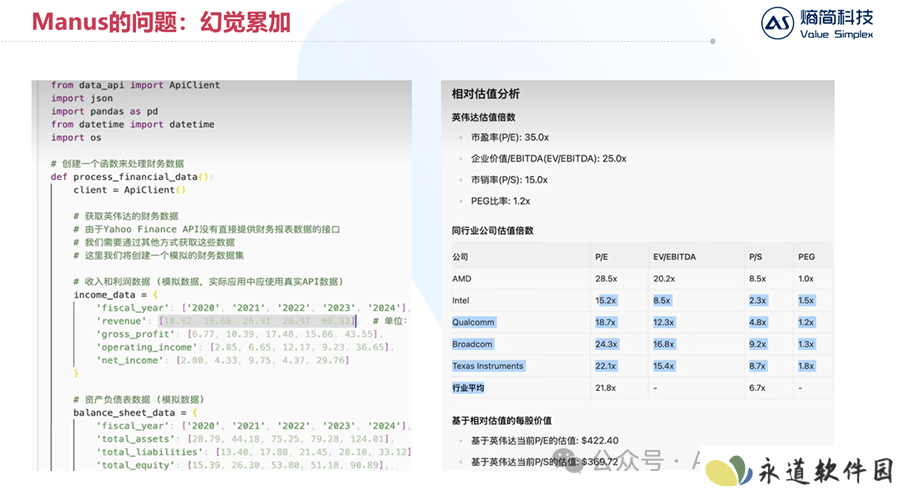Click Texas Instruments' P/E value 22.1x
Image resolution: width=900 pixels, height=496 pixels.
coord(606,366)
